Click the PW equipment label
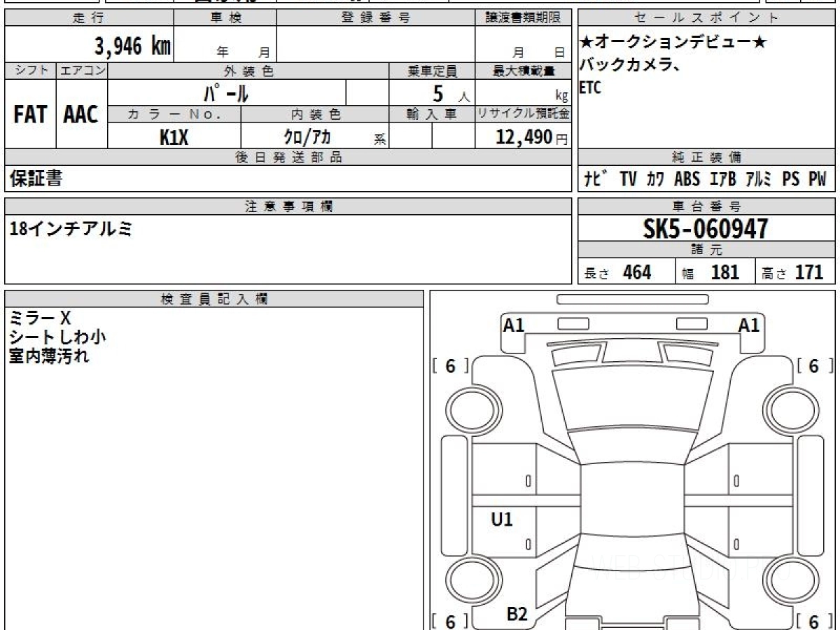The image size is (840, 630). tap(817, 179)
